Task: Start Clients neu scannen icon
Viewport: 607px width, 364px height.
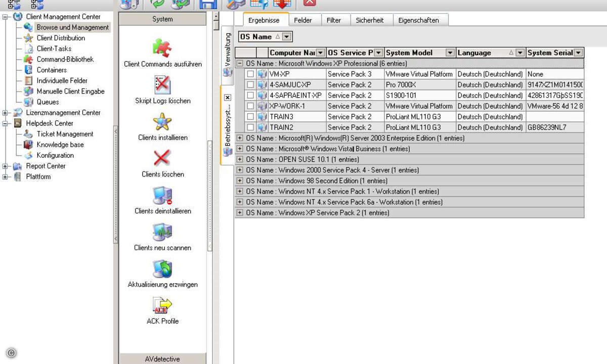Action: [162, 232]
